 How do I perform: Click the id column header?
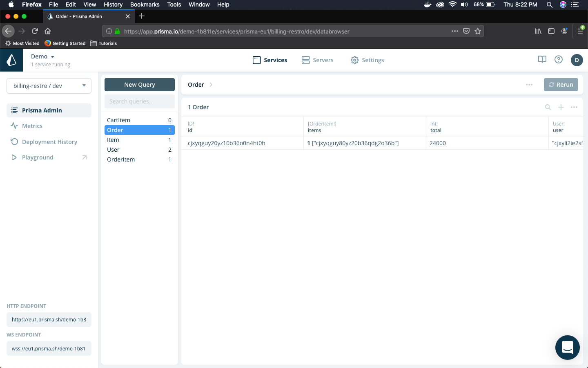tap(243, 127)
